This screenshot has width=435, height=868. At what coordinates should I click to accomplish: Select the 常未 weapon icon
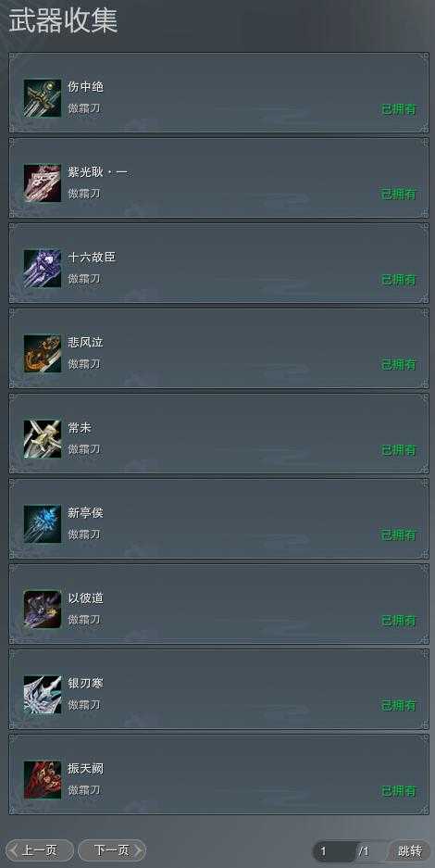(43, 439)
